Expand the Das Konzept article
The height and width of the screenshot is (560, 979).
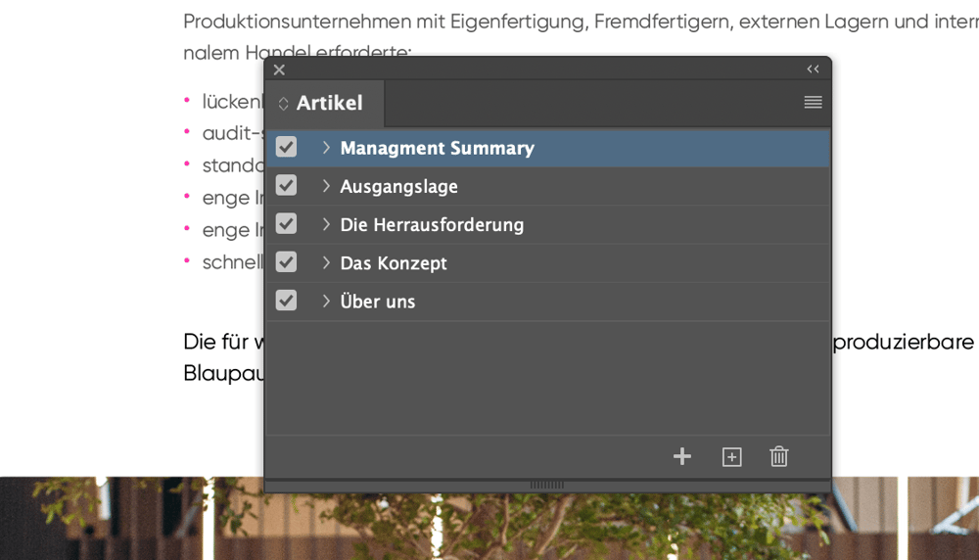click(x=326, y=262)
